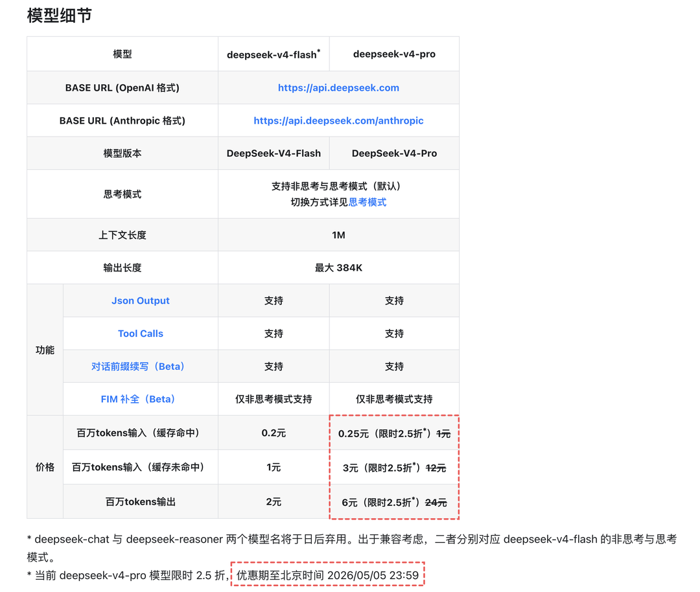Click the 思考模式 row label
700x592 pixels.
122,194
